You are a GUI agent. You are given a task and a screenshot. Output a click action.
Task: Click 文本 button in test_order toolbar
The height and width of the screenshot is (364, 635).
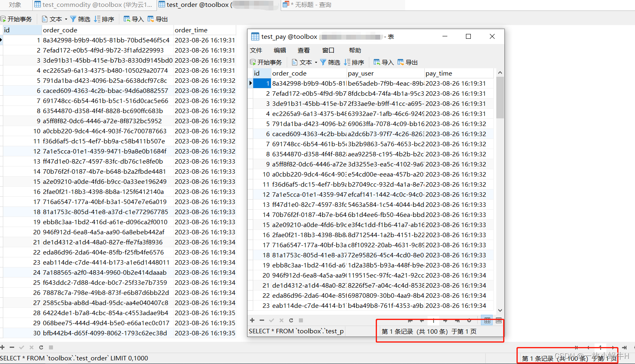tap(52, 19)
